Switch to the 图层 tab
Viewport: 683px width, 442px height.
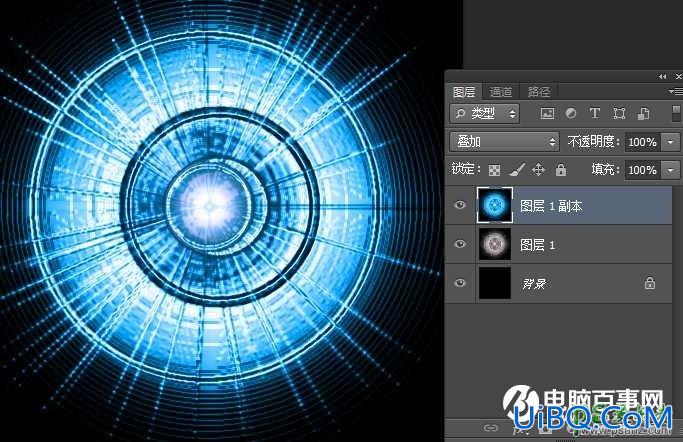point(464,92)
